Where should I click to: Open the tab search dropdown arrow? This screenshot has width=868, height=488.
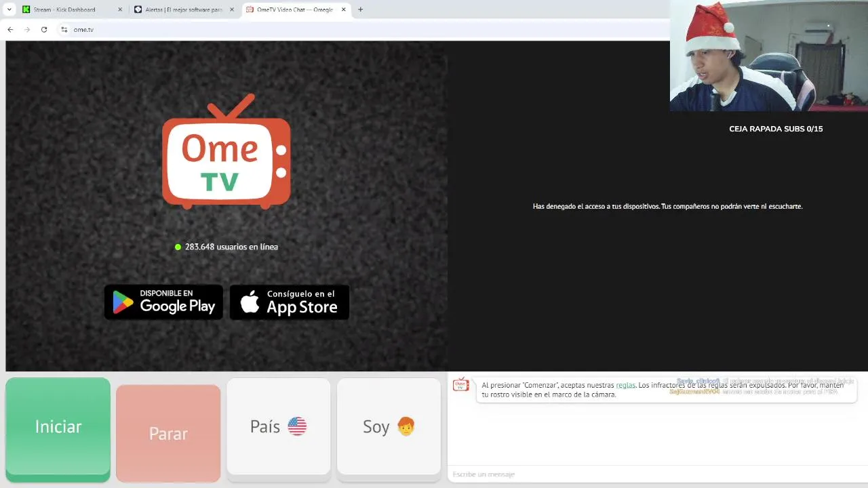(9, 9)
